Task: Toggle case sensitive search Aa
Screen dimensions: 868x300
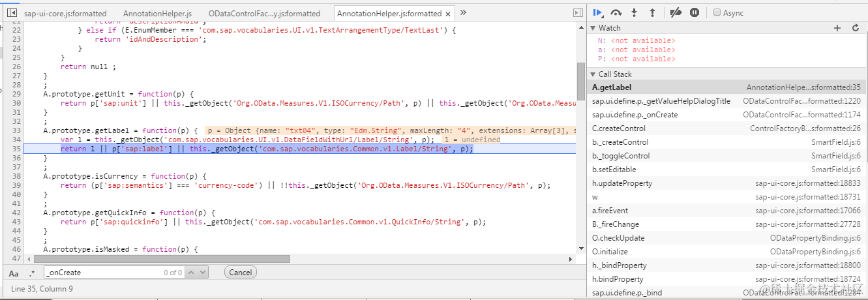Action: click(x=14, y=273)
